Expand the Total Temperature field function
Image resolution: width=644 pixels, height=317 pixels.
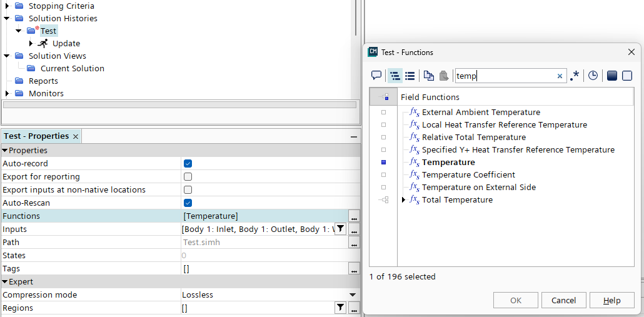point(404,200)
